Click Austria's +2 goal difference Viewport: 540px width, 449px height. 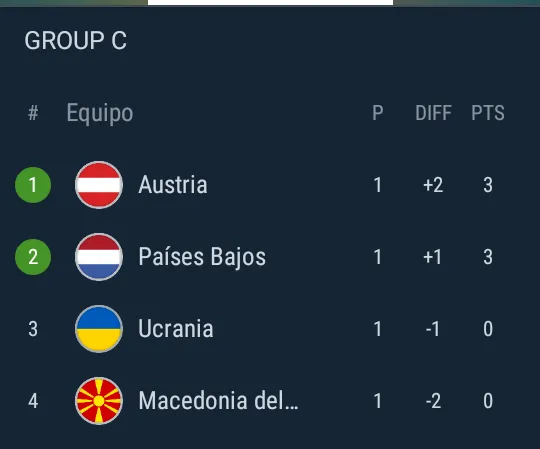point(433,185)
